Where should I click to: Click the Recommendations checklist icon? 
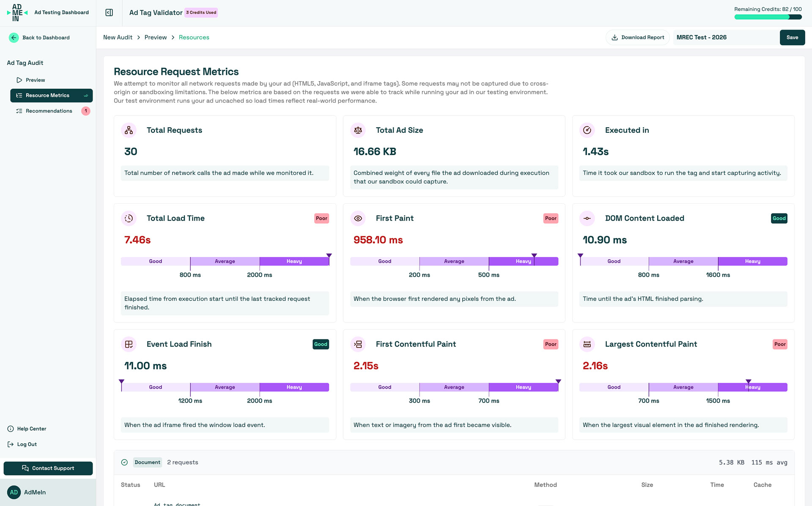19,111
